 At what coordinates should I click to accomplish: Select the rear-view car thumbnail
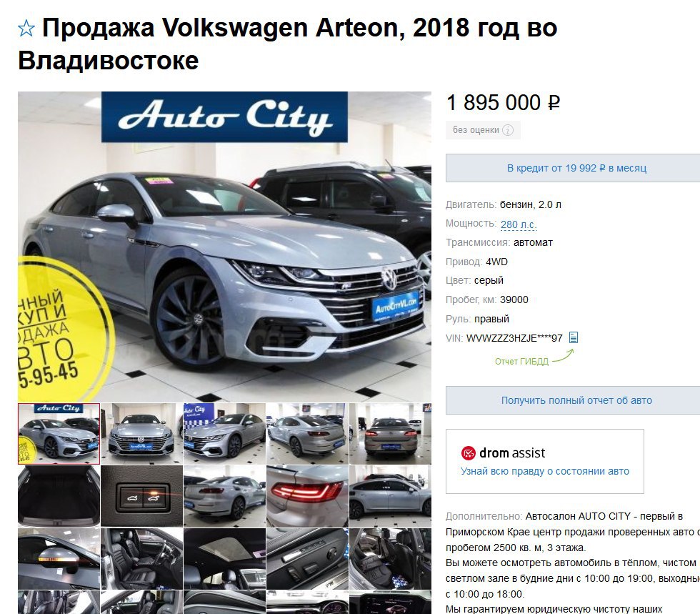pos(390,434)
